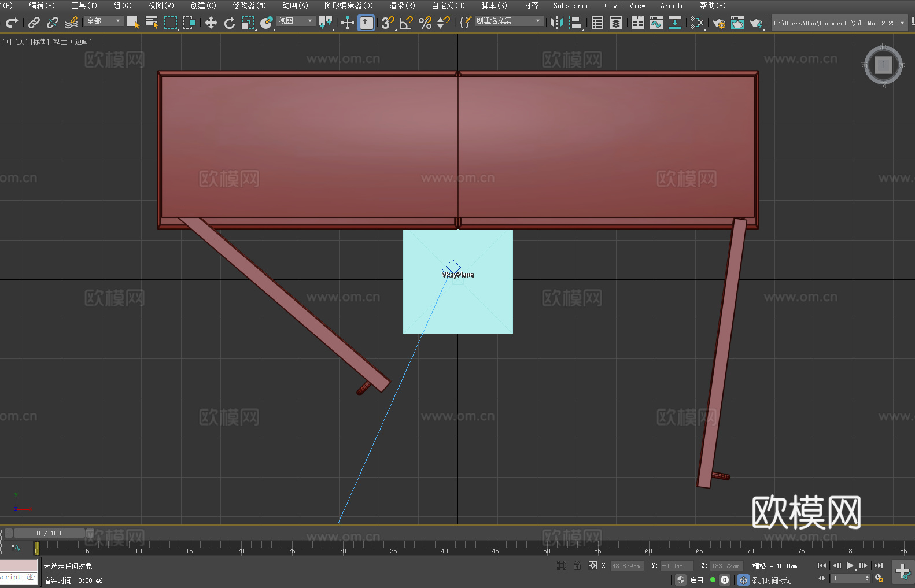Open the Scene Explorer toggle icon
Screen dimensions: 915x588
[x=597, y=23]
